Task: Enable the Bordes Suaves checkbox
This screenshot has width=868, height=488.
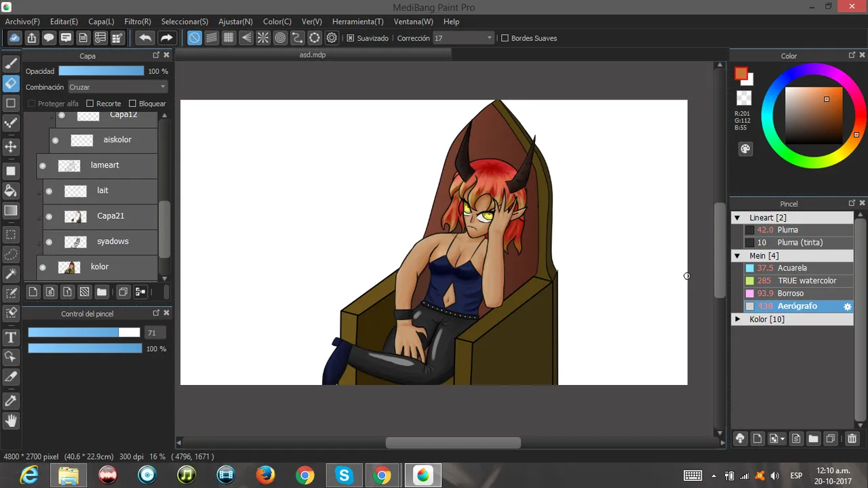Action: [x=505, y=38]
